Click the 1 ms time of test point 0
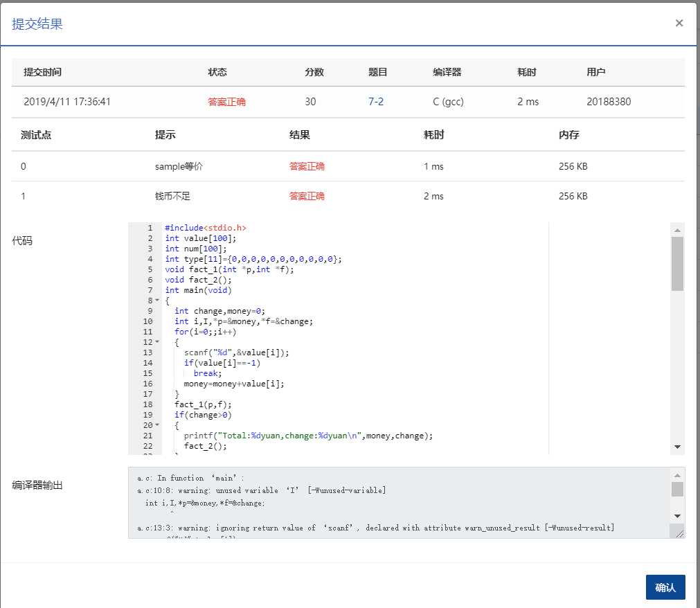700x608 pixels. pos(433,166)
